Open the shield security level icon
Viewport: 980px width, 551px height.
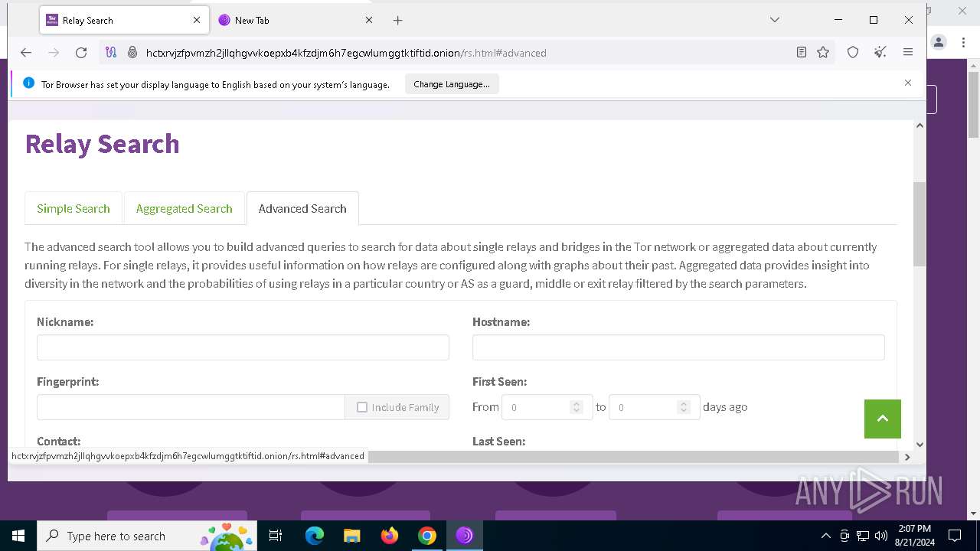coord(853,53)
